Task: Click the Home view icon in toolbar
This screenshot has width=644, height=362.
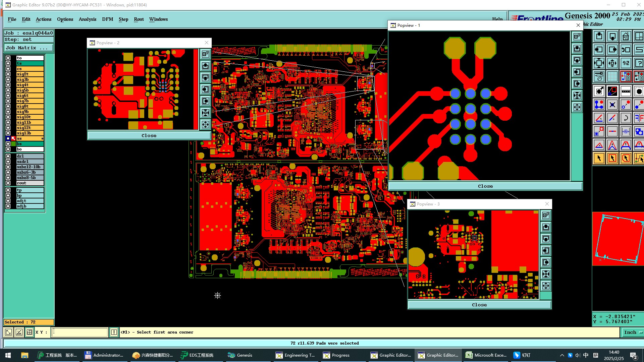Action: pyautogui.click(x=626, y=36)
